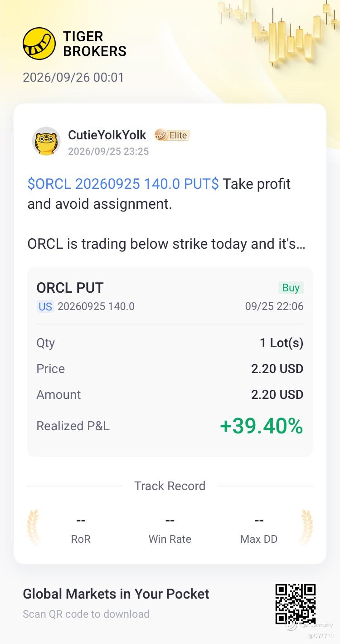This screenshot has width=340, height=644.
Task: Click the right laurel wreath icon
Action: pos(306,527)
